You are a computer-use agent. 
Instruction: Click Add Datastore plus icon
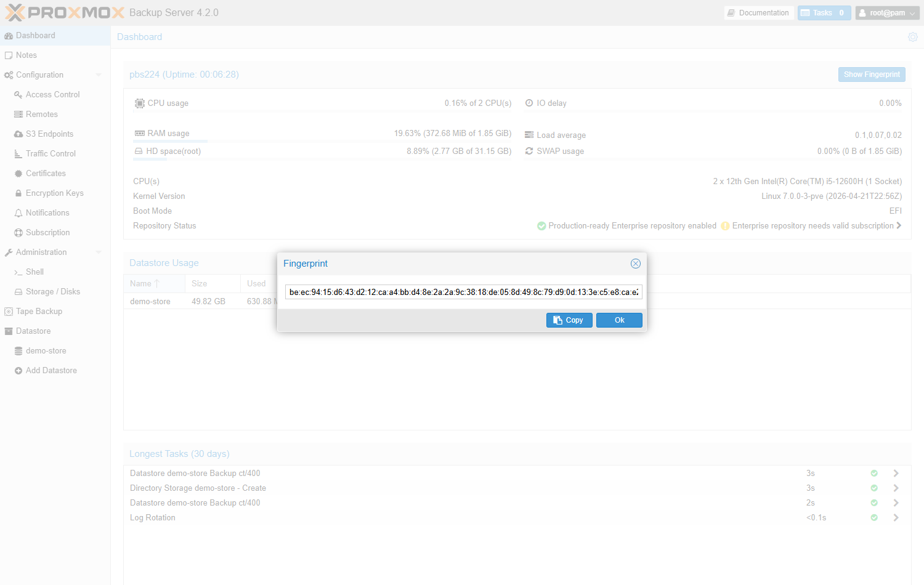[18, 371]
